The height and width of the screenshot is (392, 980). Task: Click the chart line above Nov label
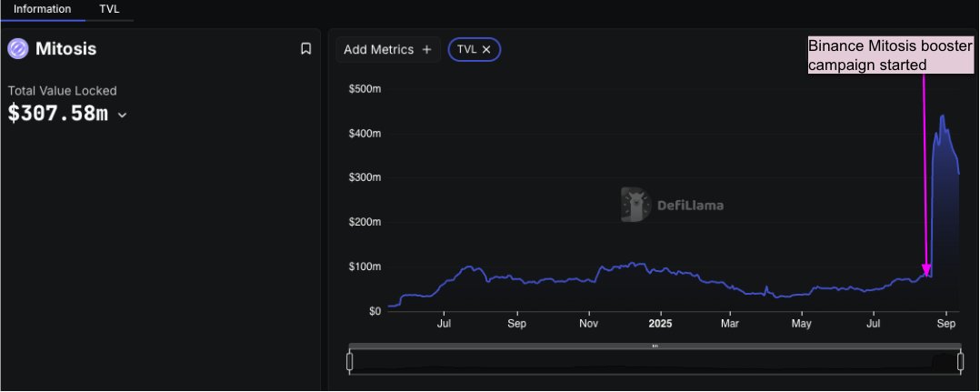589,281
